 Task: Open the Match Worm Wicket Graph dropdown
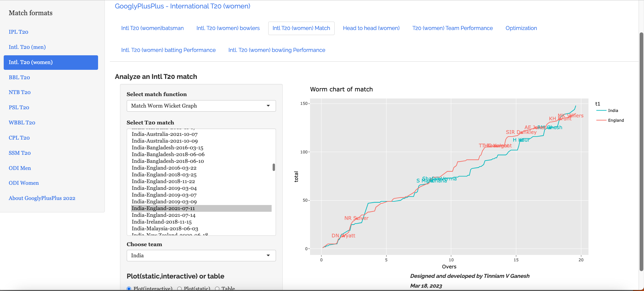pyautogui.click(x=201, y=106)
